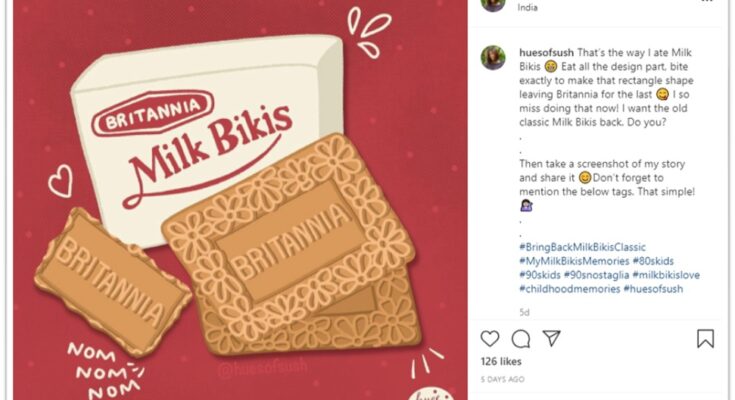Click the India location tag
The height and width of the screenshot is (400, 735).
[x=527, y=7]
